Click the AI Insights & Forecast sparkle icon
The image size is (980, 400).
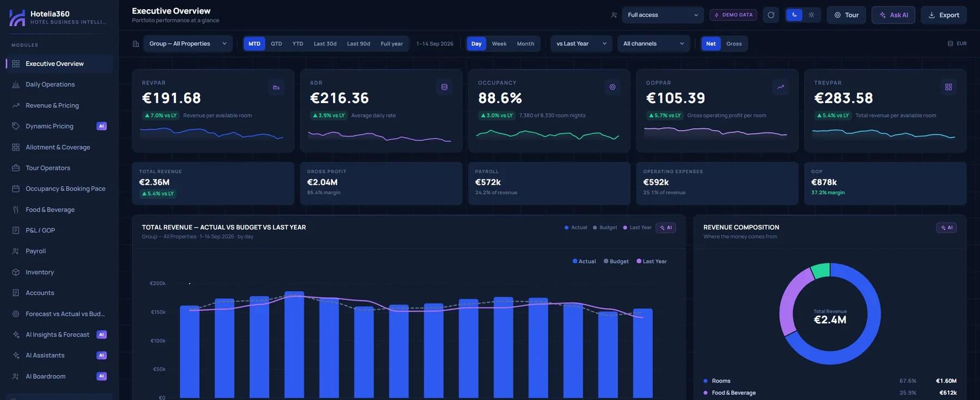pyautogui.click(x=16, y=335)
